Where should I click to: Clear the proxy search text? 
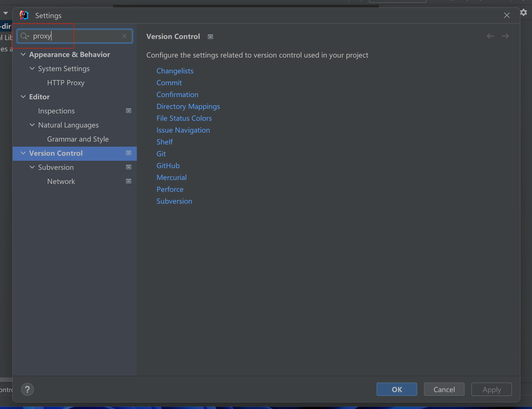tap(124, 36)
